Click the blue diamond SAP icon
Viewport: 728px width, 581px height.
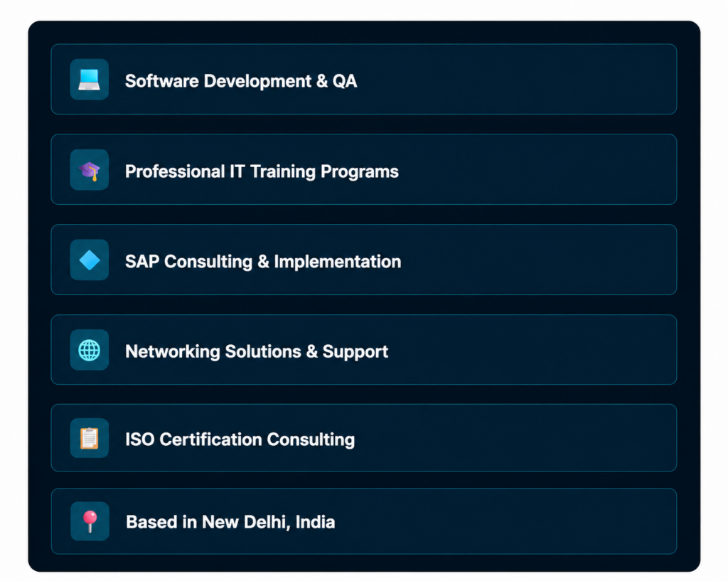click(x=89, y=260)
